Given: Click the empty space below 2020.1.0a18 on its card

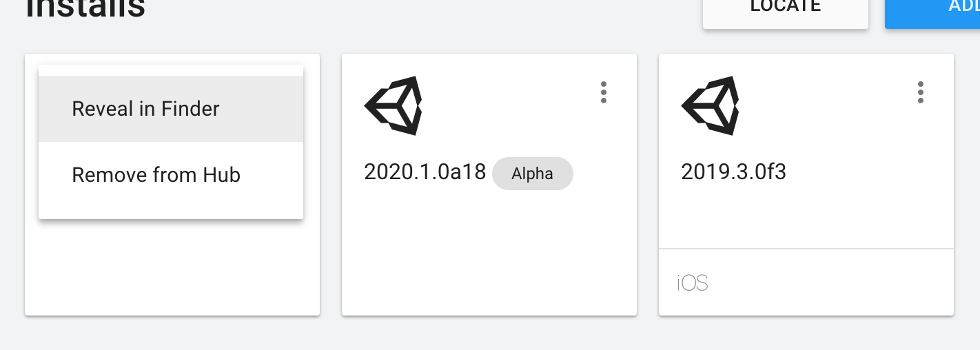Looking at the screenshot, I should click(x=489, y=255).
